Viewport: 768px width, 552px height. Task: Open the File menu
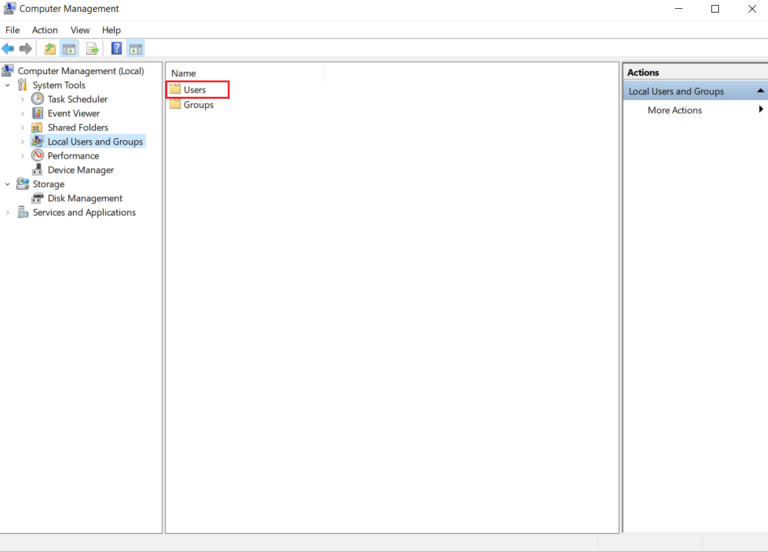pyautogui.click(x=12, y=30)
